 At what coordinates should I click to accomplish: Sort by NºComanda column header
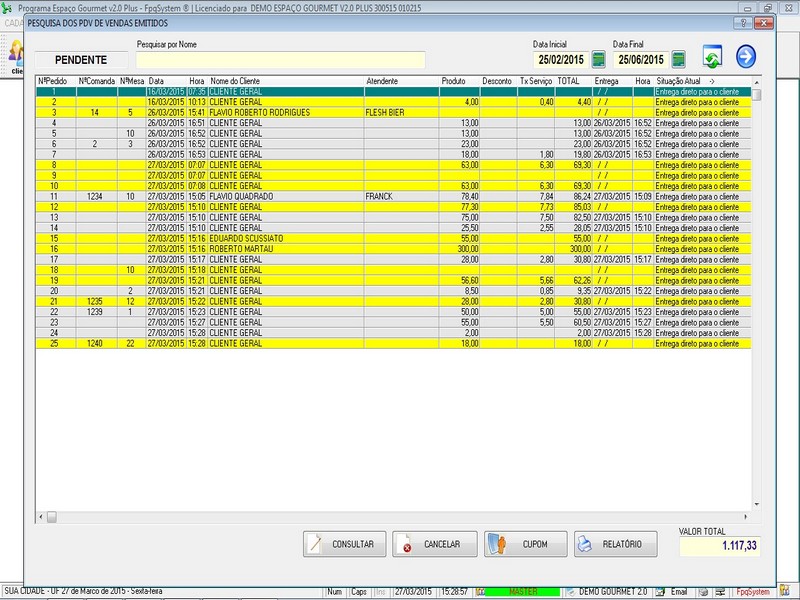97,81
